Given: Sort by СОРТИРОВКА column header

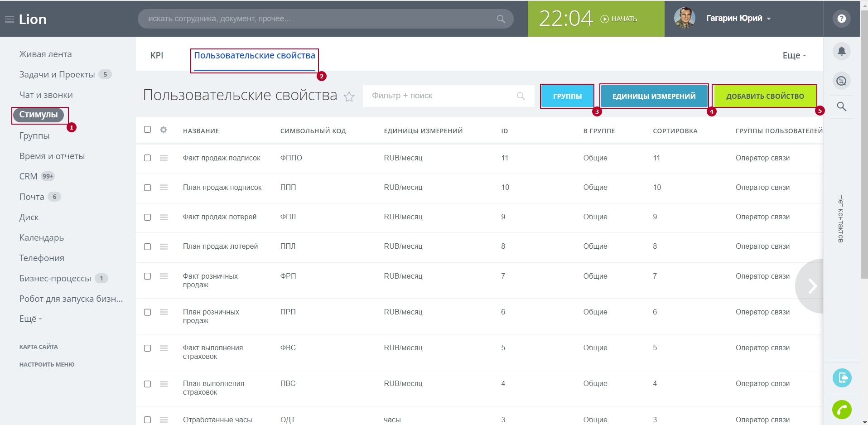Looking at the screenshot, I should click(675, 131).
